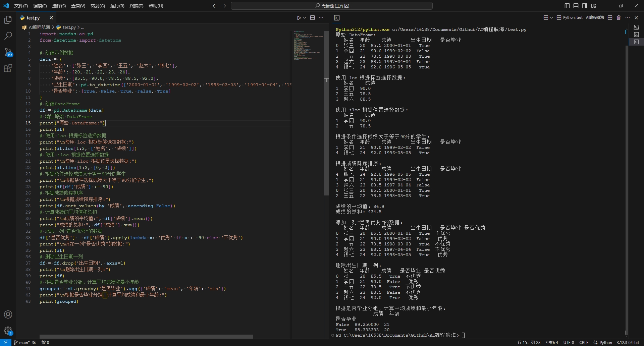
Task: Click the command center search box
Action: click(x=332, y=6)
